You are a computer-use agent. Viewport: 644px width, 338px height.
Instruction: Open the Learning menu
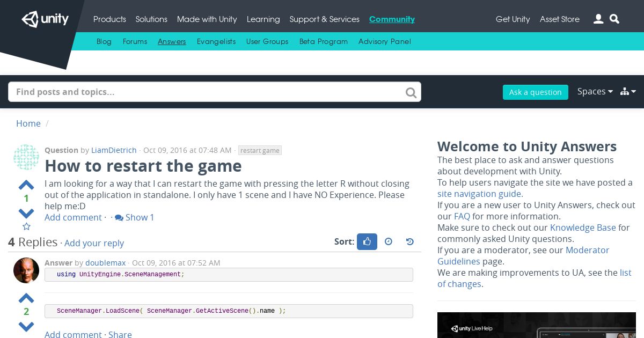[x=263, y=19]
